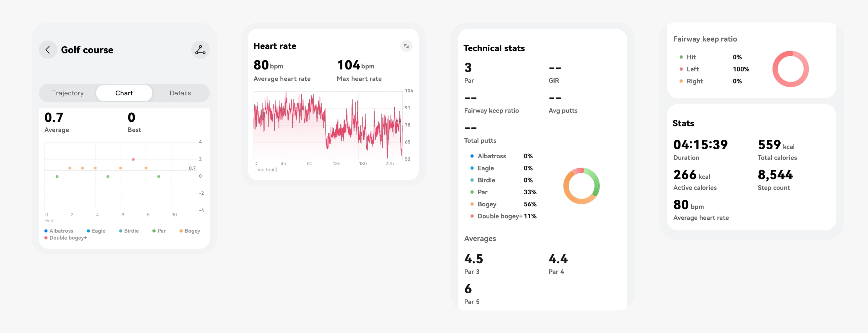Click the score breakdown donut chart
The image size is (868, 333).
(581, 186)
